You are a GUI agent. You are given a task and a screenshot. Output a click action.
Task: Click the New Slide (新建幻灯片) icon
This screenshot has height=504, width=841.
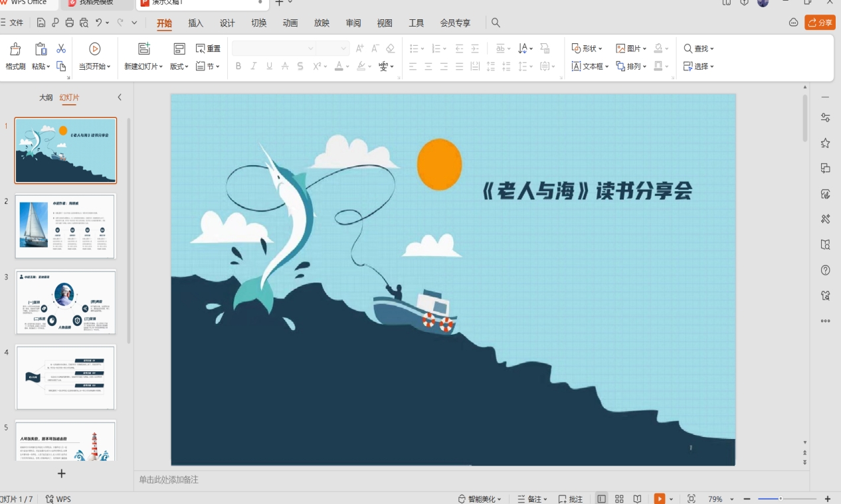click(143, 49)
